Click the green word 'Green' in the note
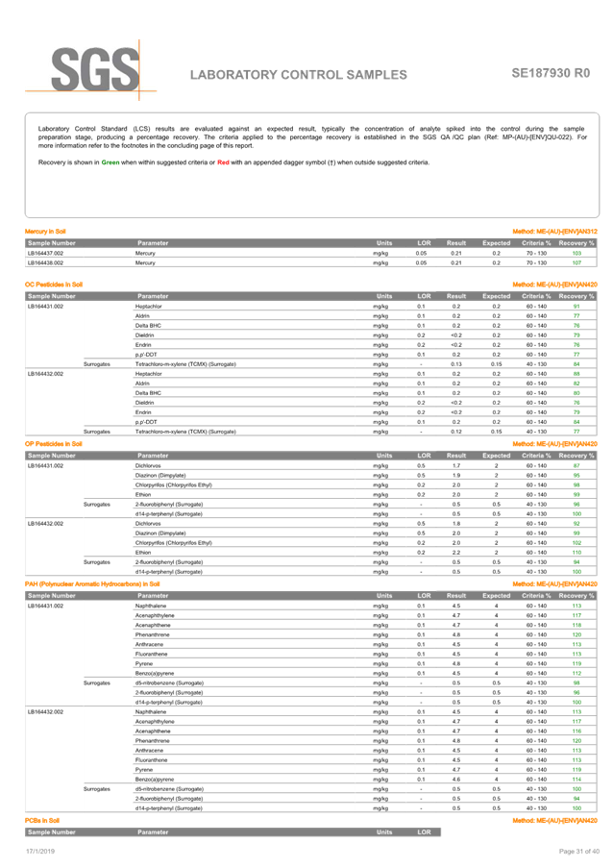This screenshot has height=868, width=613. (x=110, y=162)
